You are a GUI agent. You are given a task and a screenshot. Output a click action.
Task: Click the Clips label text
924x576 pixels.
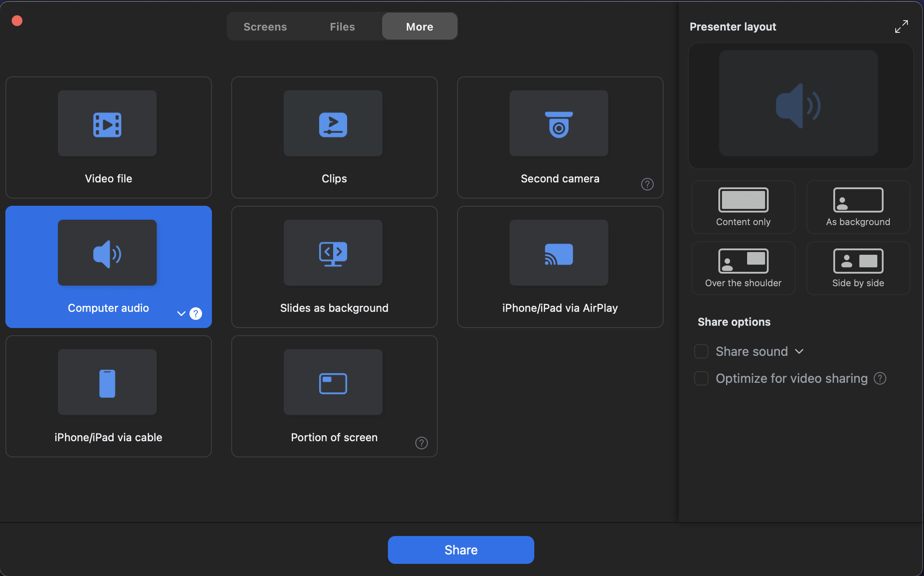(334, 178)
